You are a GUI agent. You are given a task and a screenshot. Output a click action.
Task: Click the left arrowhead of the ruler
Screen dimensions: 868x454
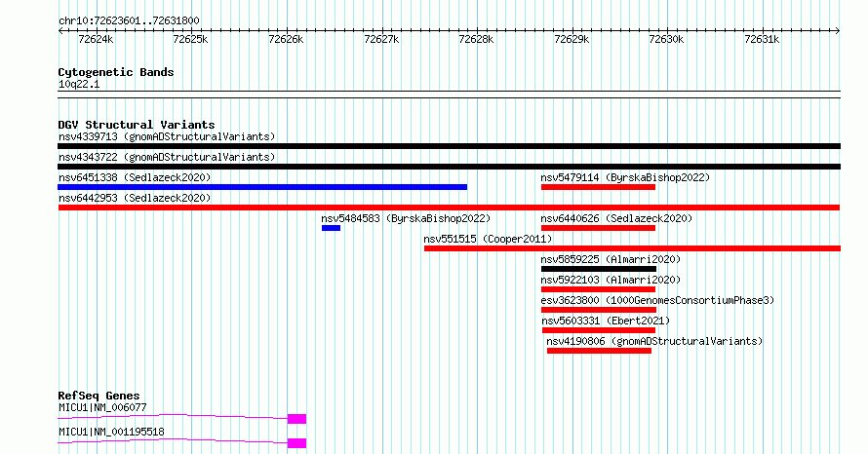tap(60, 31)
